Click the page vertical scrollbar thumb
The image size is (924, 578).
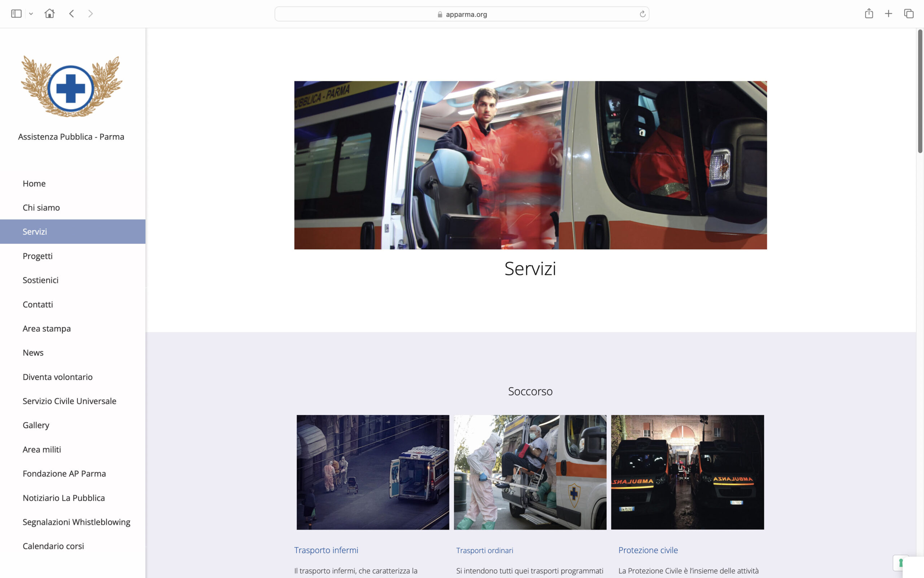[920, 91]
